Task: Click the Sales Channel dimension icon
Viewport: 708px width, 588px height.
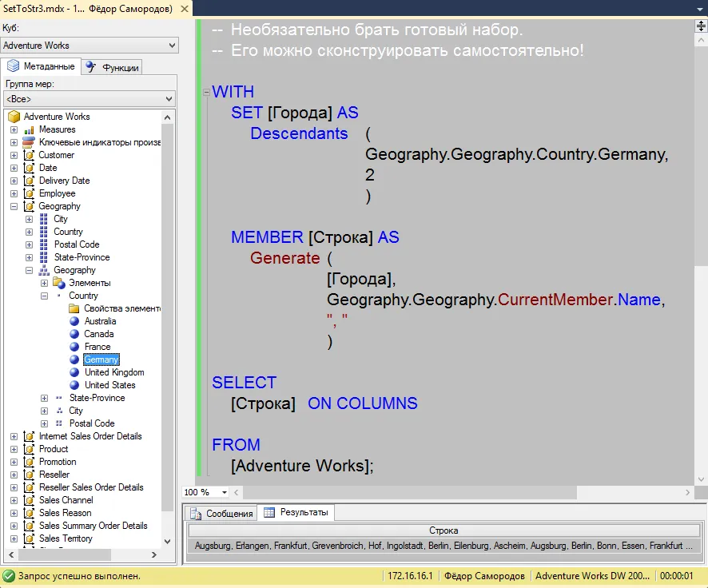Action: click(x=29, y=500)
